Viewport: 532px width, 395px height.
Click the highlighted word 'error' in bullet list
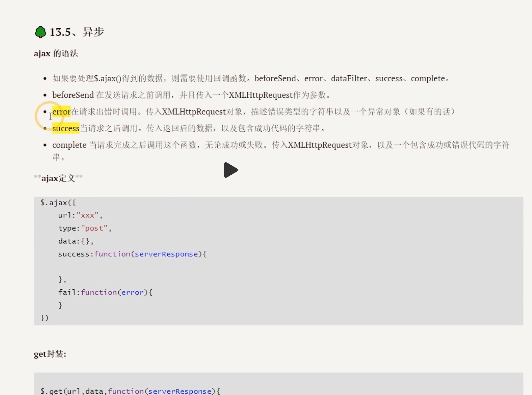pos(62,112)
